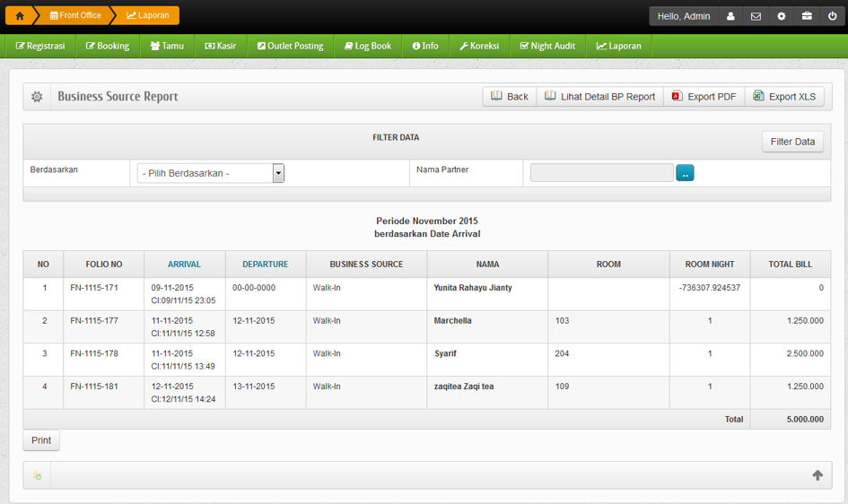Open the Registrasi menu
This screenshot has width=848, height=504.
pos(40,46)
